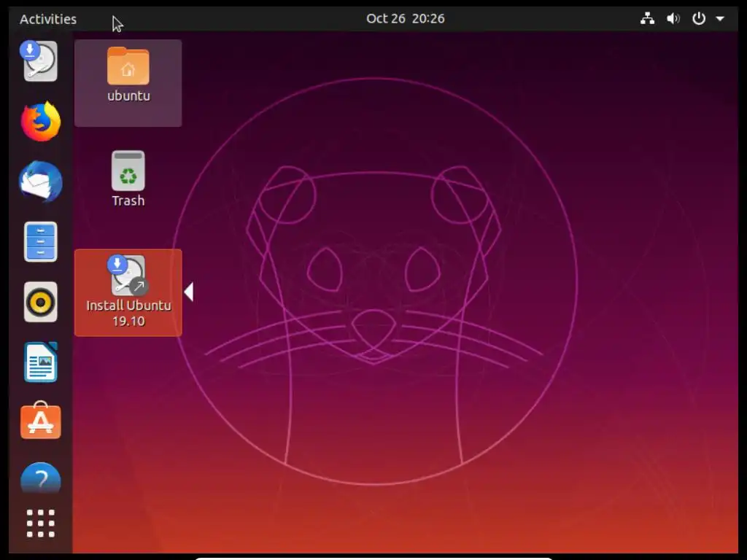Select the Trash icon on desktop
The height and width of the screenshot is (560, 747).
point(128,179)
